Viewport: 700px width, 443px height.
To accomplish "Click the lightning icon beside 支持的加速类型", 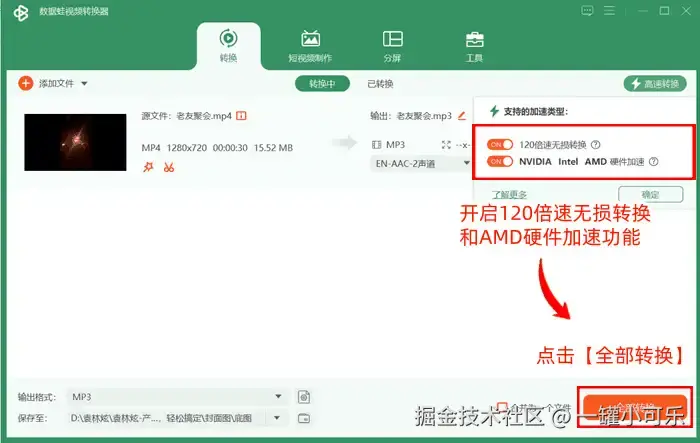I will pos(494,111).
